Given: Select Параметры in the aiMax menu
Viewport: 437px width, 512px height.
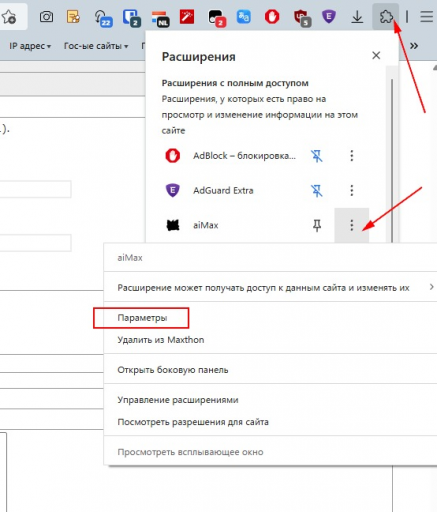Looking at the screenshot, I should (142, 318).
